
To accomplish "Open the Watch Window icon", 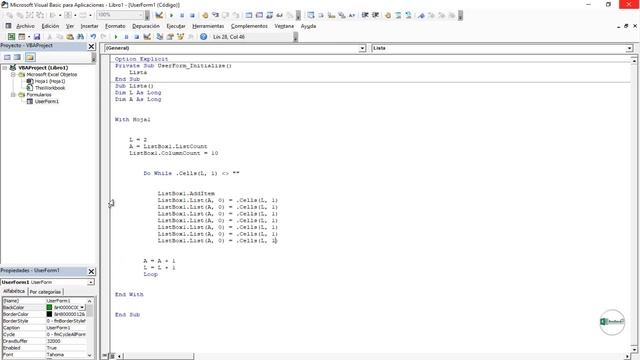I will coord(269,15).
